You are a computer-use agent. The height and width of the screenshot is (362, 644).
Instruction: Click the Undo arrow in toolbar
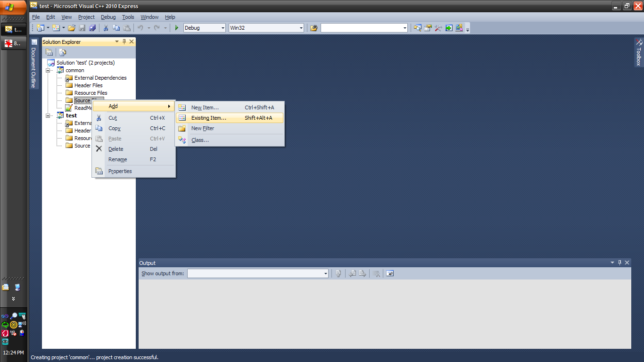[140, 28]
